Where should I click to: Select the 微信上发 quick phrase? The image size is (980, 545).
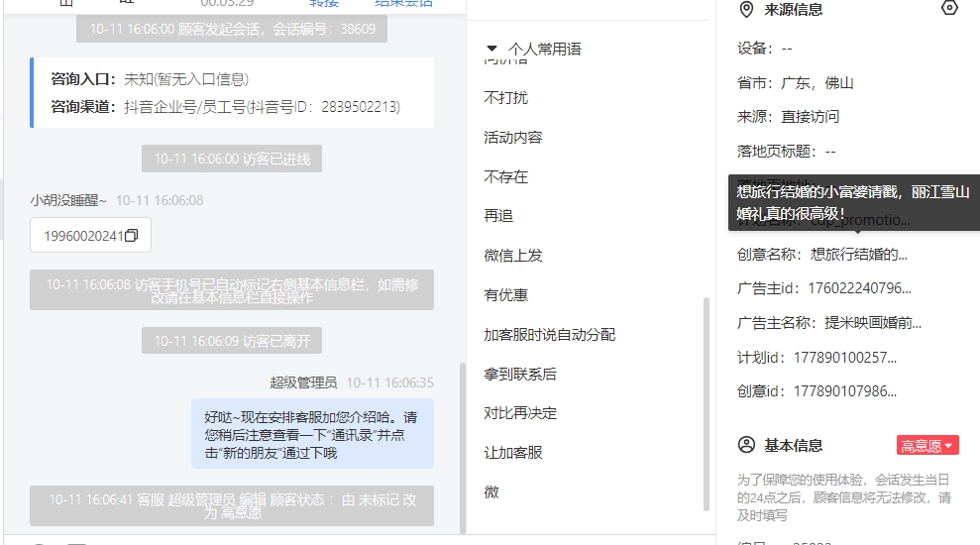point(512,255)
